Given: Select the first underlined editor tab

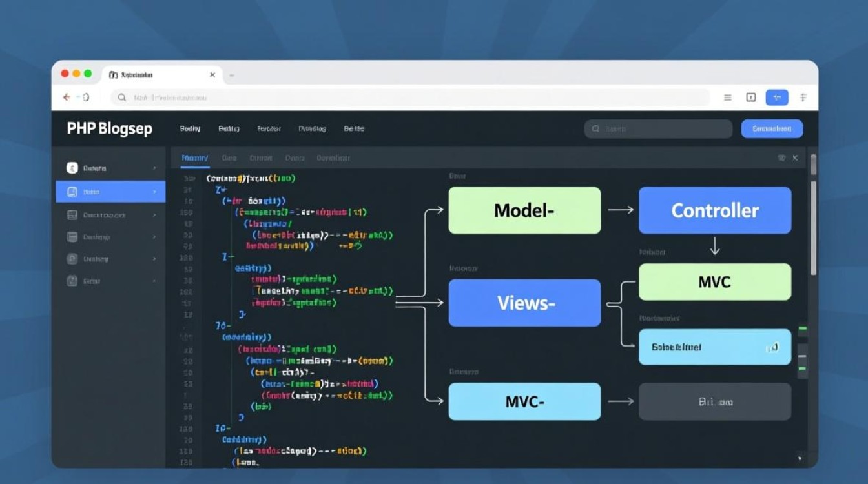Looking at the screenshot, I should 194,158.
